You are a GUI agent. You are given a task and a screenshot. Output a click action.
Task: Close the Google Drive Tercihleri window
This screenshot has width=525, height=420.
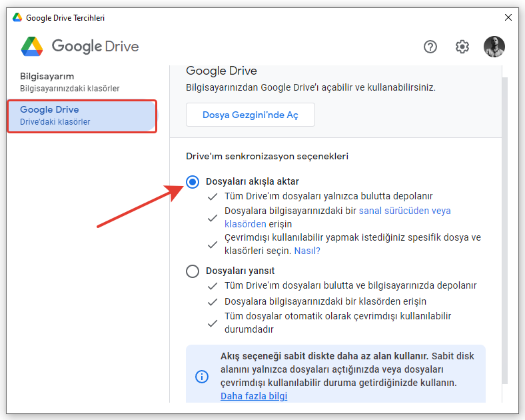[x=508, y=17]
